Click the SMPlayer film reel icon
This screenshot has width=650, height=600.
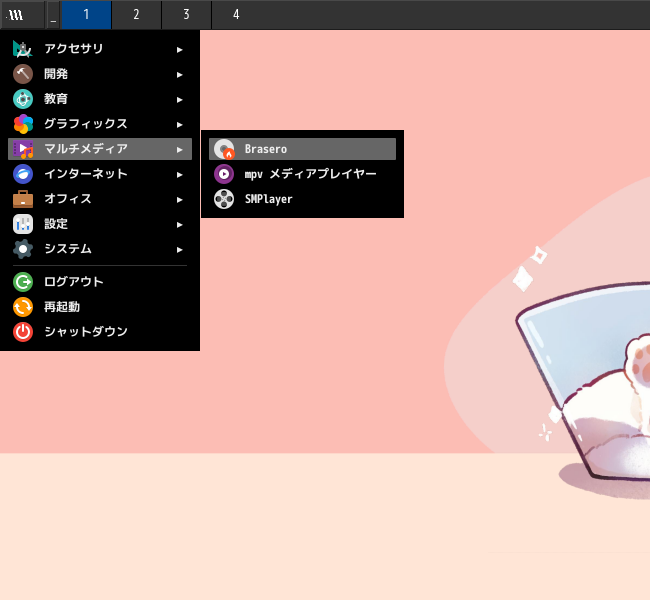pyautogui.click(x=224, y=199)
